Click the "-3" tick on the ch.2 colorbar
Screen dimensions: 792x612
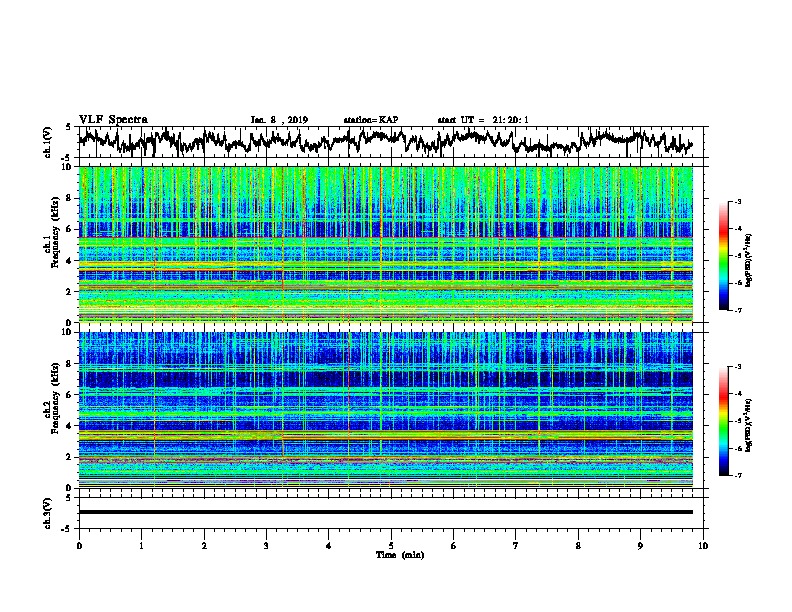(738, 367)
